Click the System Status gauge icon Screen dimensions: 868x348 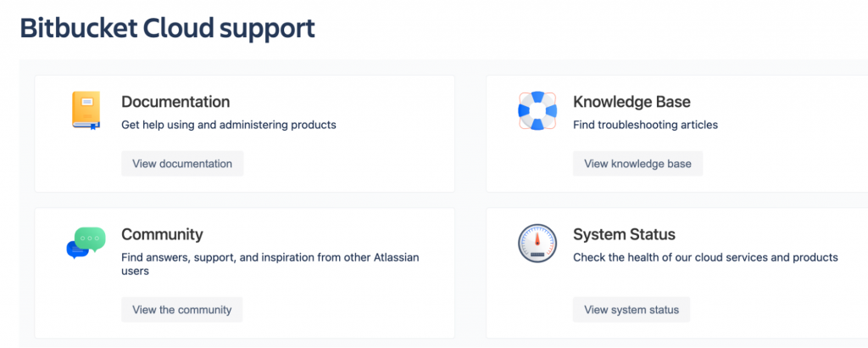tap(537, 244)
